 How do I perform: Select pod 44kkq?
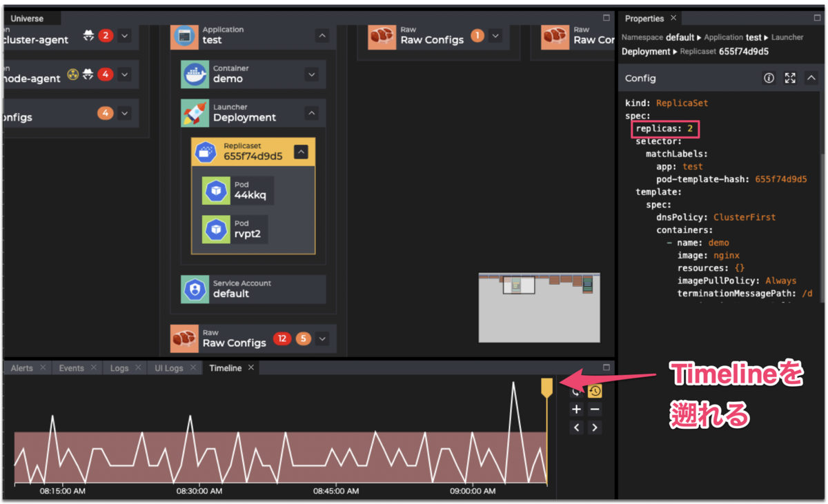[238, 190]
